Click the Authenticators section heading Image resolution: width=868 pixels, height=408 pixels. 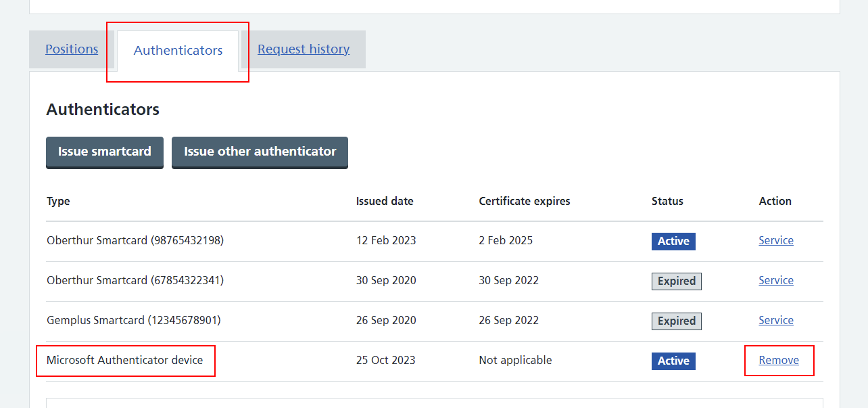[103, 110]
